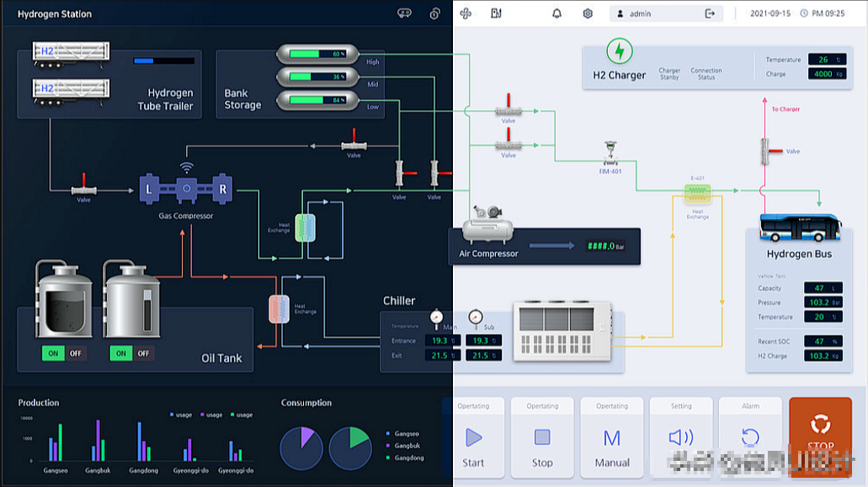Click the admin user field

coord(666,13)
